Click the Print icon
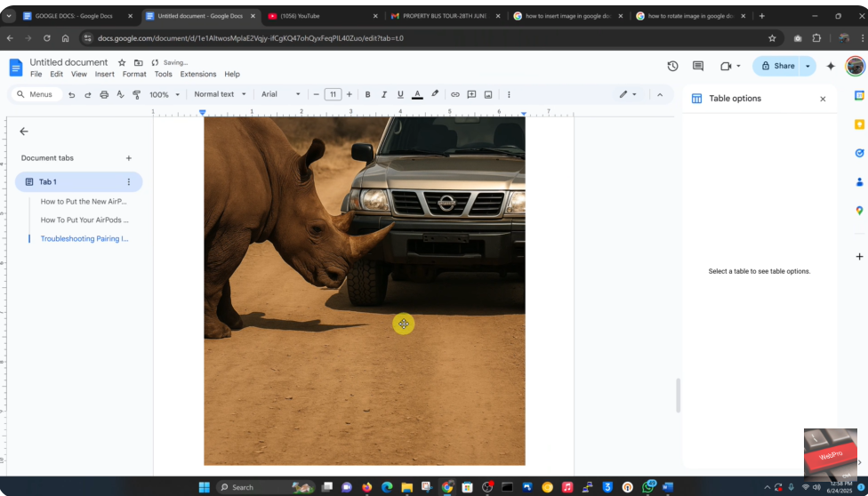The width and height of the screenshot is (868, 496). point(104,94)
